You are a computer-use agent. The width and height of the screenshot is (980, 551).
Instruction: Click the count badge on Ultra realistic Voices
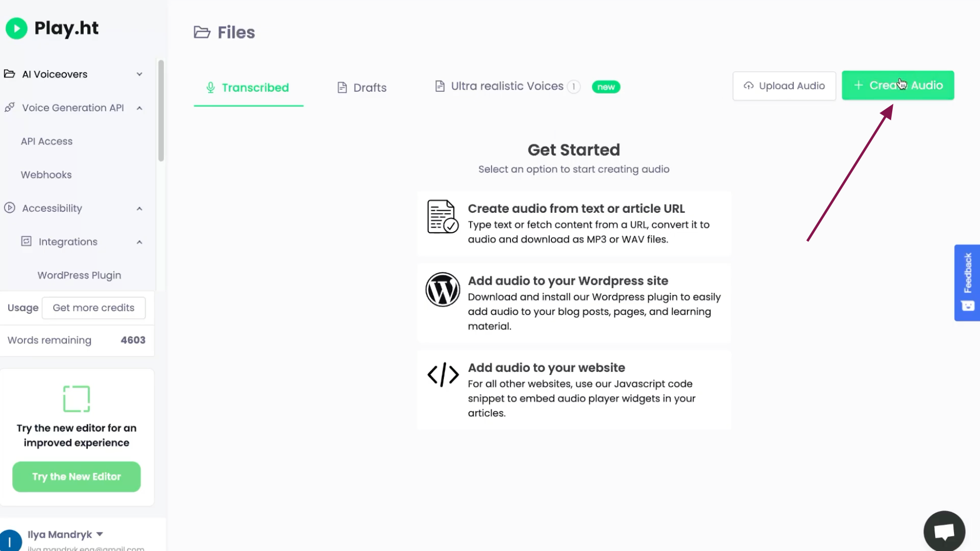click(574, 87)
